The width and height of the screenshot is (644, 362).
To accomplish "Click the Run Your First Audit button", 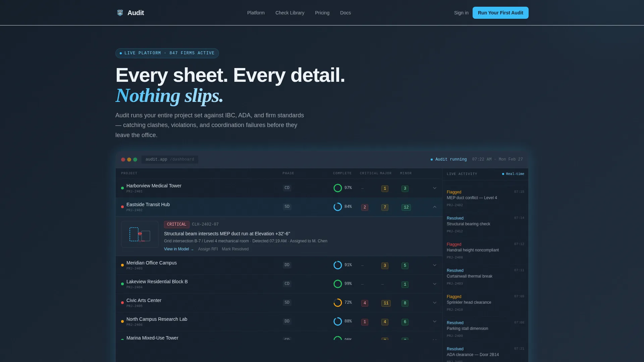I will [500, 13].
